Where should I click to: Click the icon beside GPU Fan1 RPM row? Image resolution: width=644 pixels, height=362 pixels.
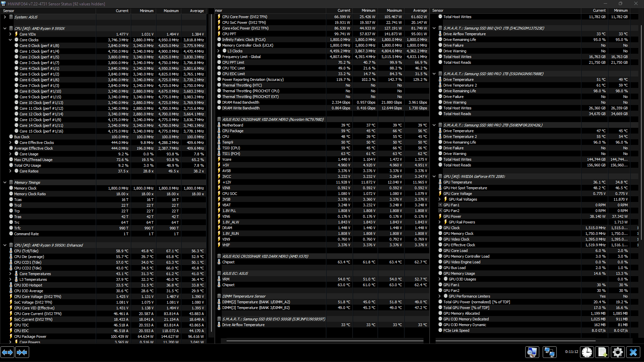click(440, 205)
